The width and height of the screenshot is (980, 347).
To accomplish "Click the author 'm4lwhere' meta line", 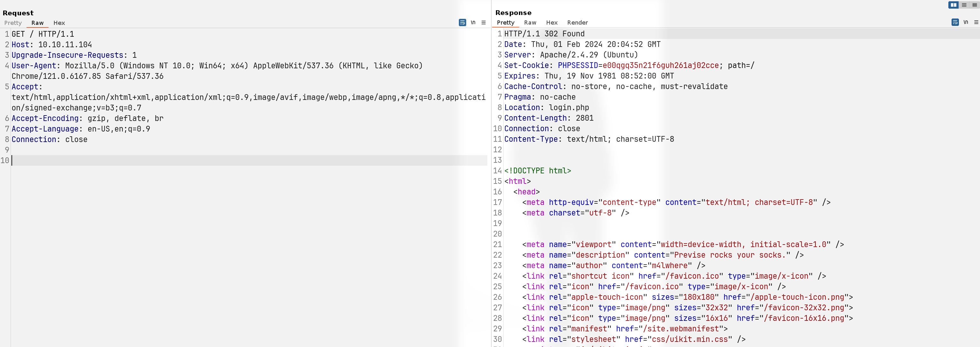I will coord(613,266).
